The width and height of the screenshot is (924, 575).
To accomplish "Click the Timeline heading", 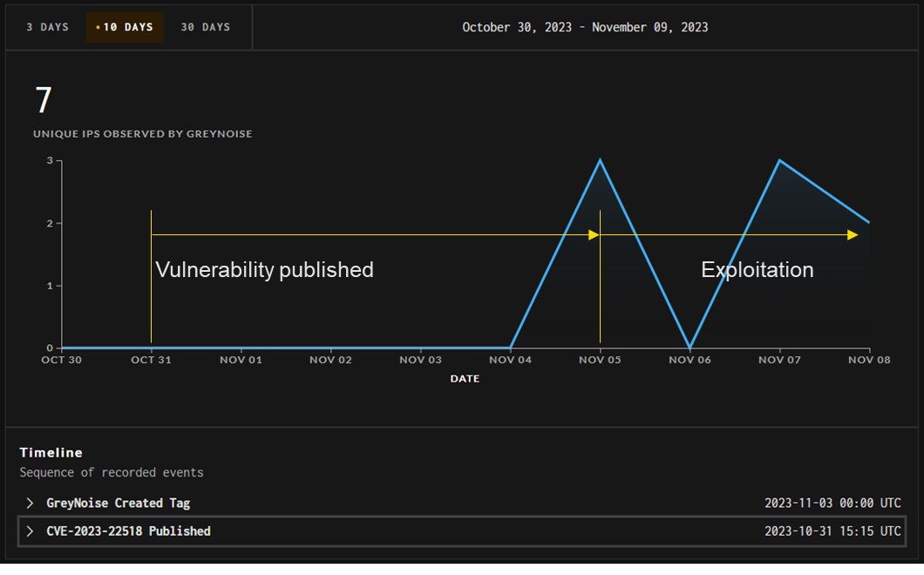I will point(51,452).
